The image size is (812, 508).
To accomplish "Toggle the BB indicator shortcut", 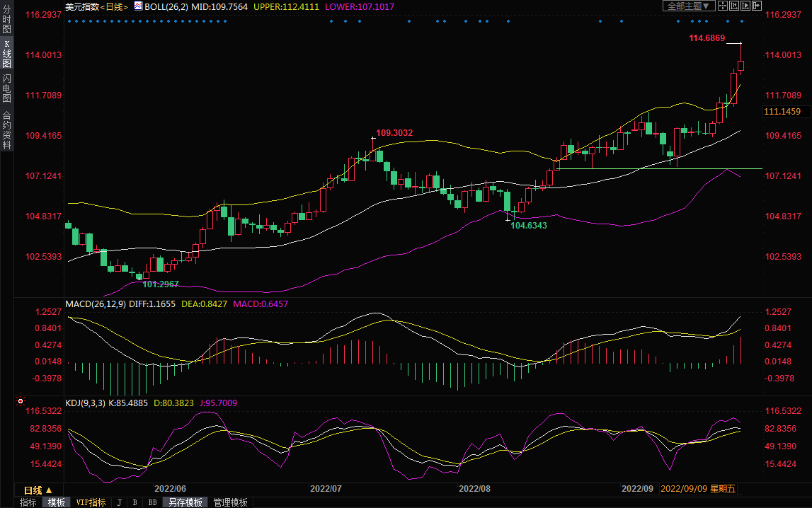I will point(151,502).
